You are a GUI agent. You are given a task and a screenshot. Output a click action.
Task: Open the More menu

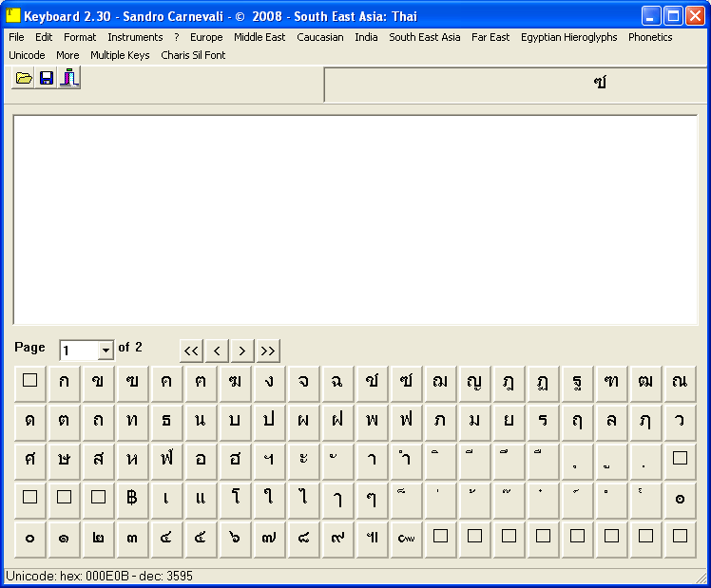(67, 55)
